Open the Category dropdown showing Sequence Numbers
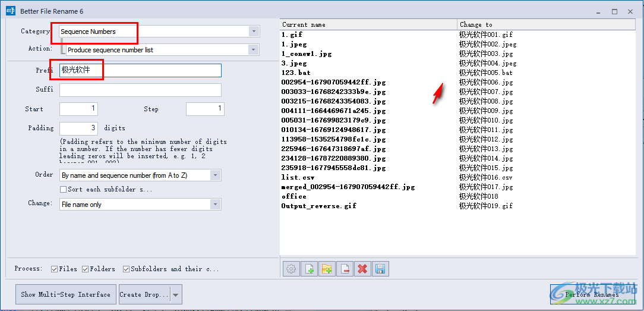The width and height of the screenshot is (644, 311). coord(159,32)
